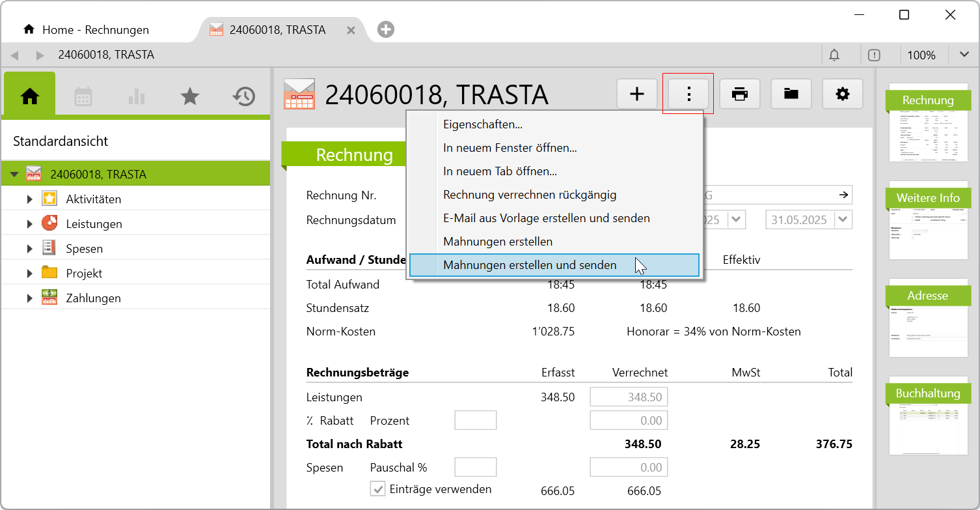The image size is (980, 510).
Task: Expand the Aktivitäten tree node
Action: tap(29, 199)
